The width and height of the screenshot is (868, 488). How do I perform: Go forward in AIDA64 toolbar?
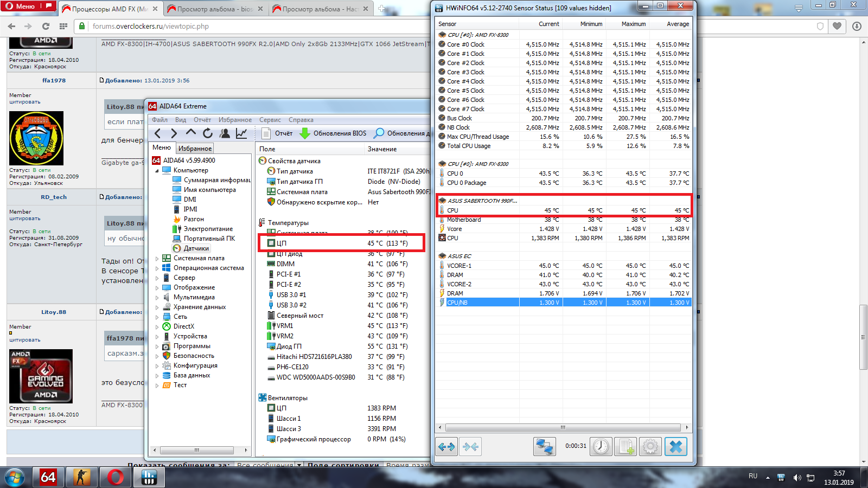[x=174, y=133]
